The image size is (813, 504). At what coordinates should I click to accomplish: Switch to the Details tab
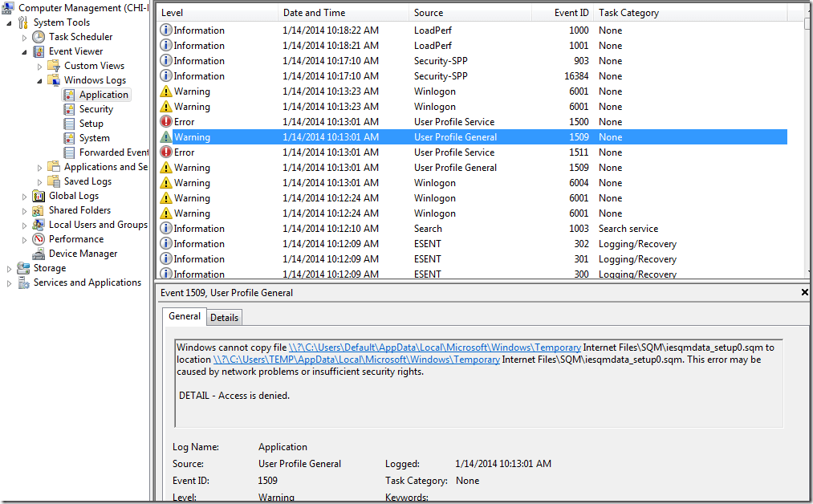point(224,317)
